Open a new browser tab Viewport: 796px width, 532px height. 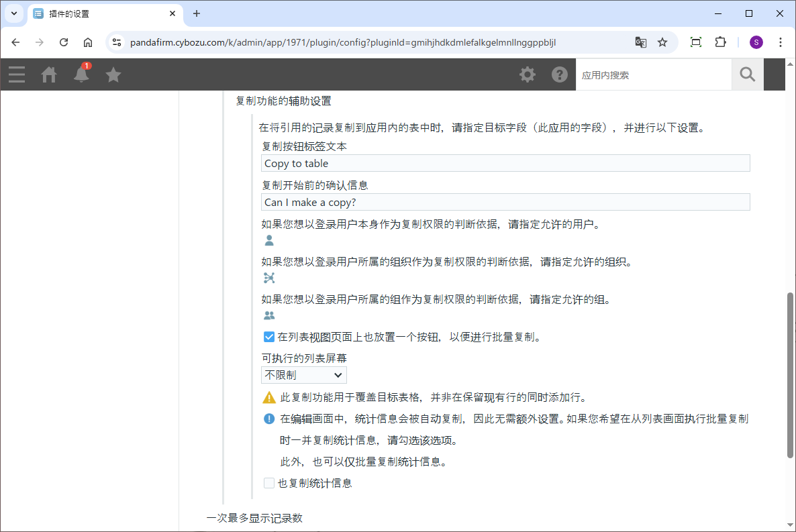[197, 13]
